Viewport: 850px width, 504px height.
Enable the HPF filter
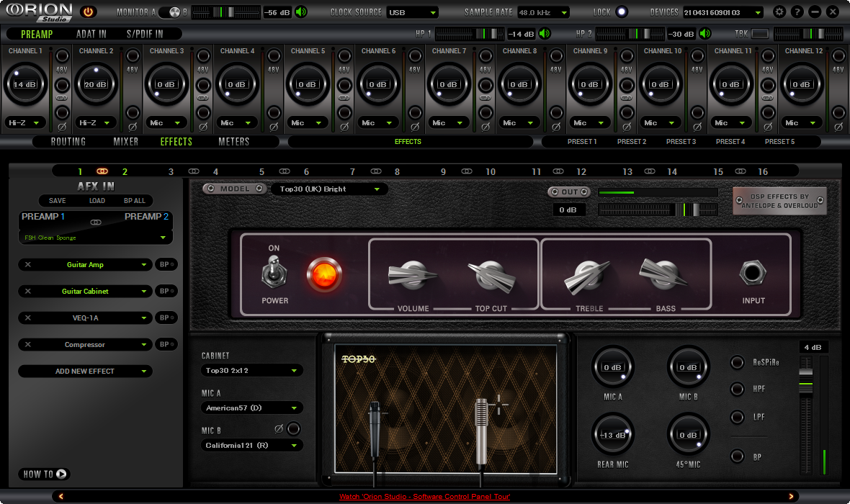pos(737,389)
